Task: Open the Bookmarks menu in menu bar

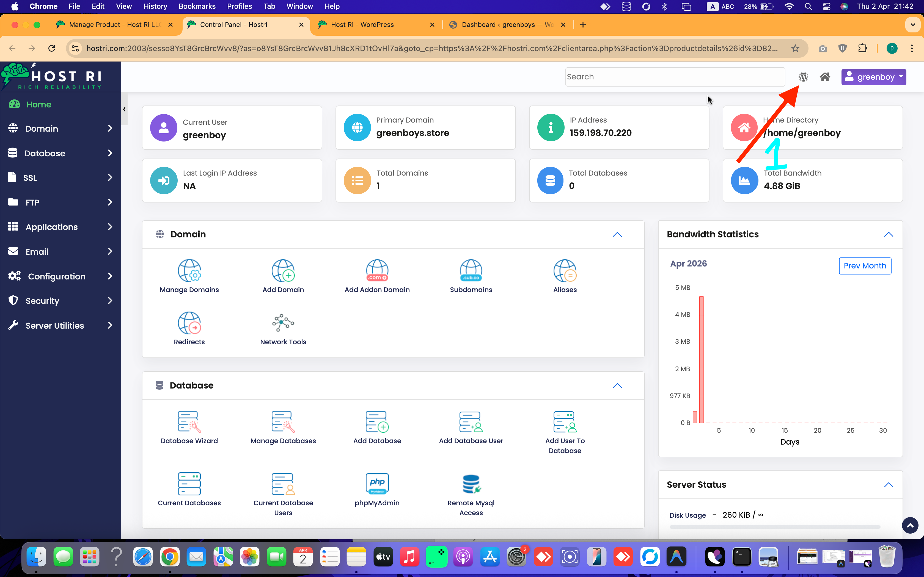Action: [x=197, y=6]
